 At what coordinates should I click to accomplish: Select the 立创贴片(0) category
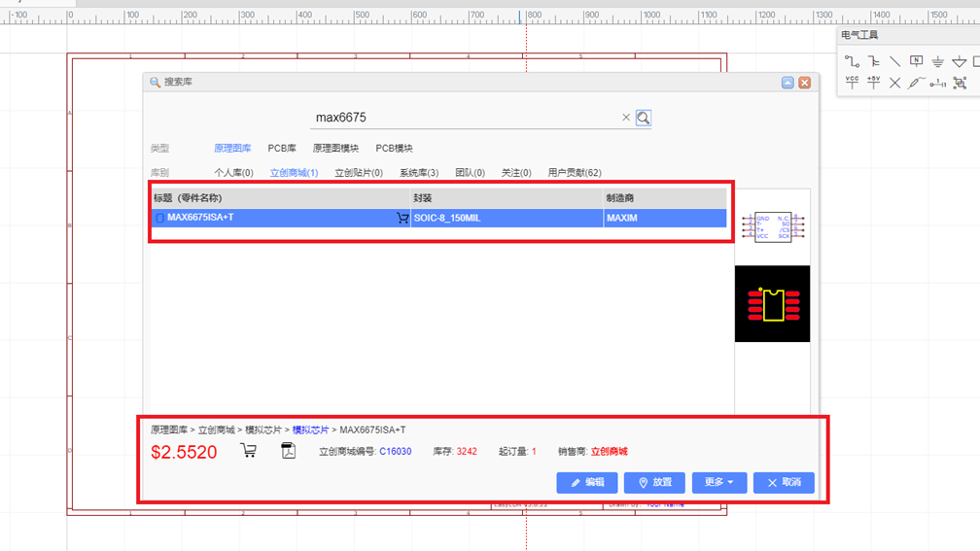click(359, 172)
